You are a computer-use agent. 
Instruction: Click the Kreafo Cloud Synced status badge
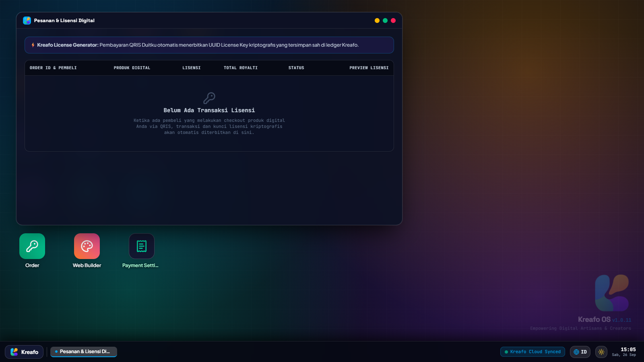tap(533, 352)
